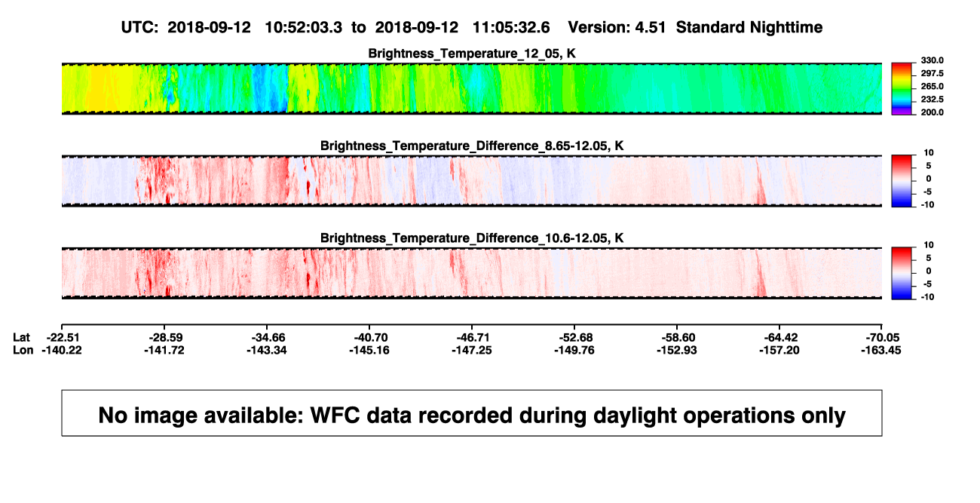Click the longitude value -152.93
The height and width of the screenshot is (503, 980).
[678, 350]
